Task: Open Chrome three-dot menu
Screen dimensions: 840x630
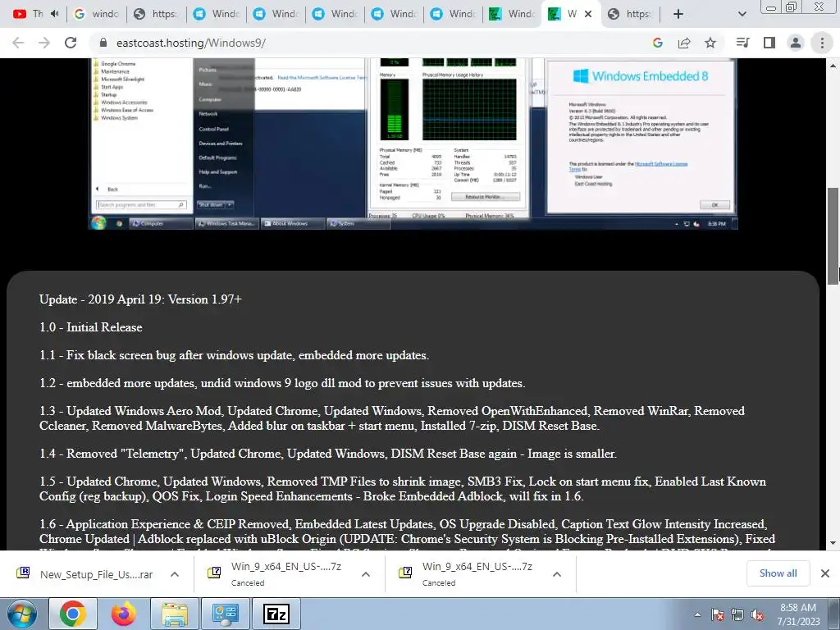Action: 822,43
